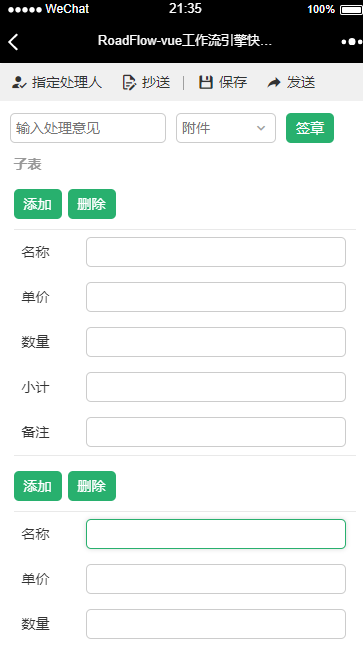Focus the first 单价 text field
The width and height of the screenshot is (363, 645).
pos(216,297)
